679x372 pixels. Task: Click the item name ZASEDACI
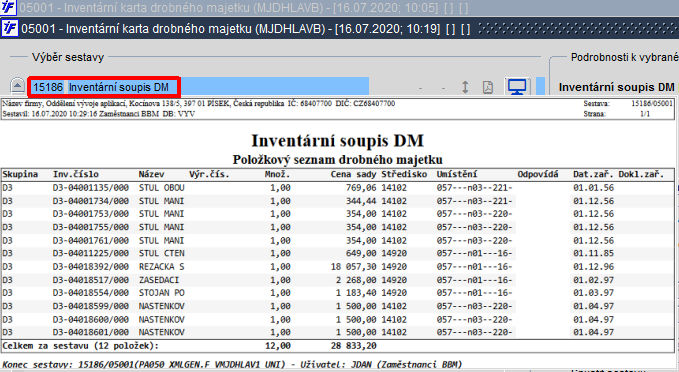[x=159, y=280]
